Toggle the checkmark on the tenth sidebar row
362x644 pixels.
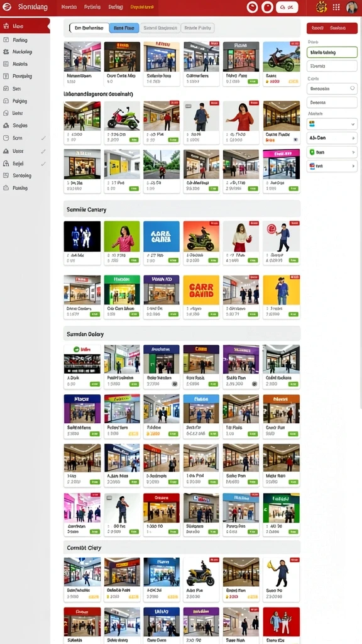[x=43, y=138]
